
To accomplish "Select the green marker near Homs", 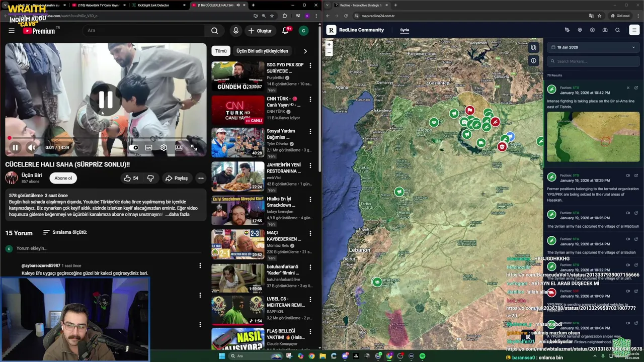I will 399,192.
